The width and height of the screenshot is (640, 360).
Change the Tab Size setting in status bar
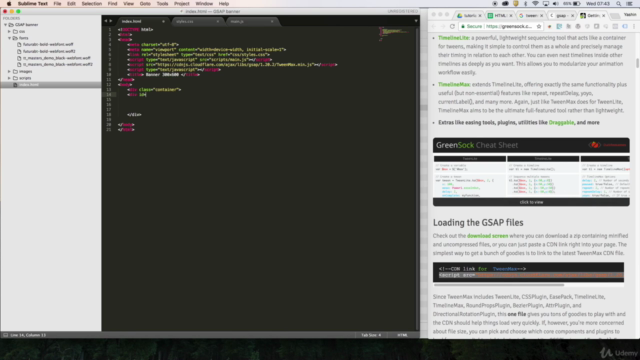pyautogui.click(x=371, y=335)
